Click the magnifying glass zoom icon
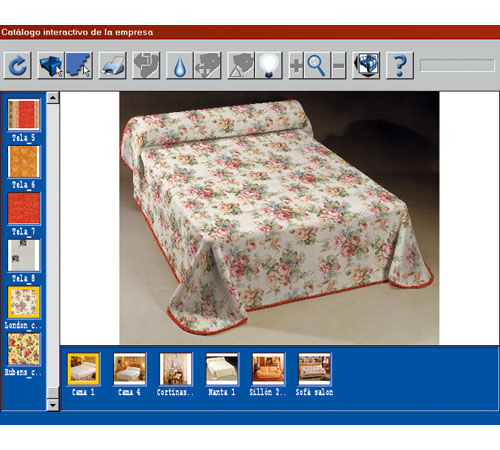The image size is (500, 450). tap(317, 65)
